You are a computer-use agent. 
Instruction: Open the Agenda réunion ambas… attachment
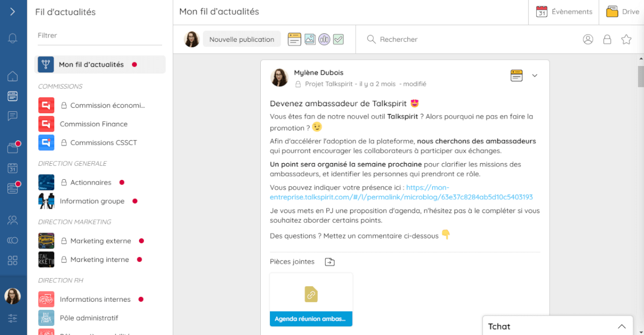pyautogui.click(x=311, y=300)
